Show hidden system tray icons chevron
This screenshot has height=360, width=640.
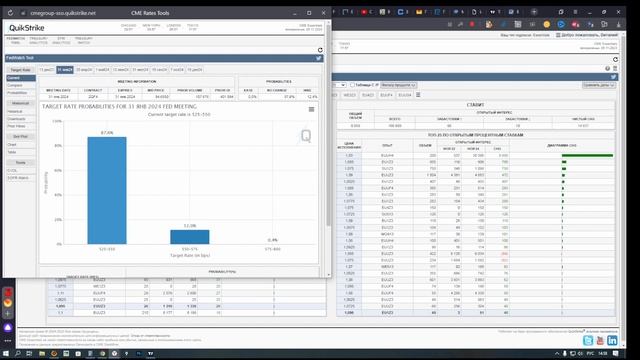[557, 353]
